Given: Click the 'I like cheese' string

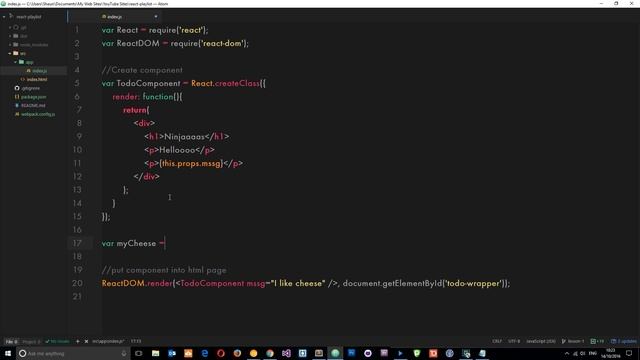Looking at the screenshot, I should tap(298, 283).
